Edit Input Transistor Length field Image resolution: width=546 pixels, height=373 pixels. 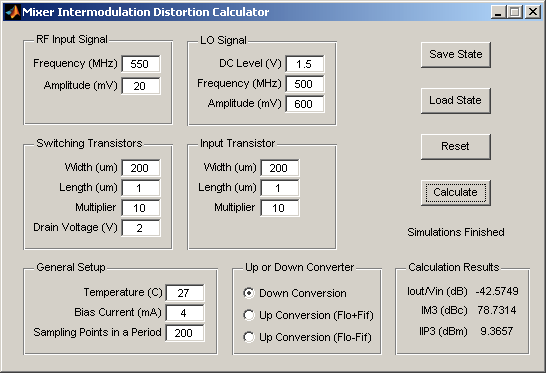279,188
